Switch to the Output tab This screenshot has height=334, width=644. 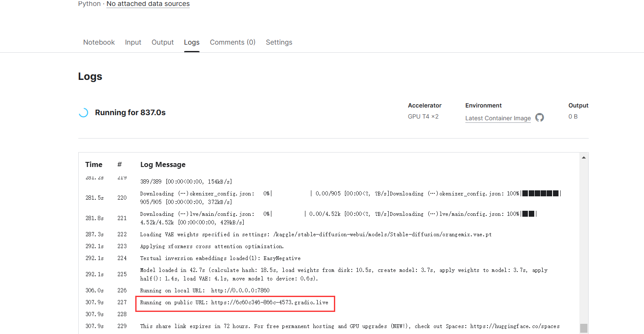162,42
